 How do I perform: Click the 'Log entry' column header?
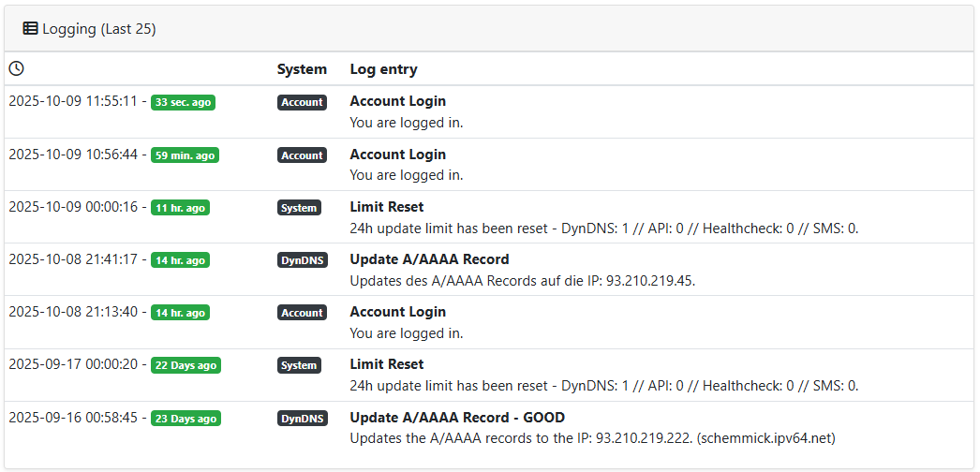click(x=383, y=69)
